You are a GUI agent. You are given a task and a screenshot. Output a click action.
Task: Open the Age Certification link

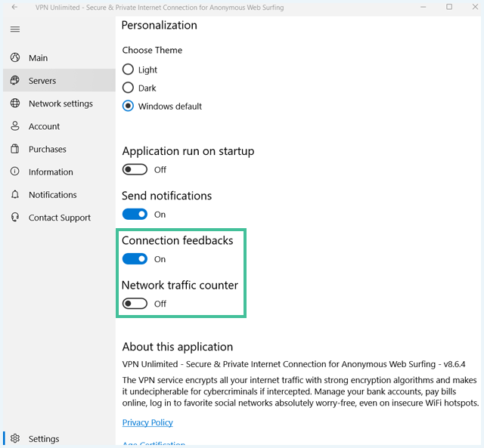(x=154, y=444)
